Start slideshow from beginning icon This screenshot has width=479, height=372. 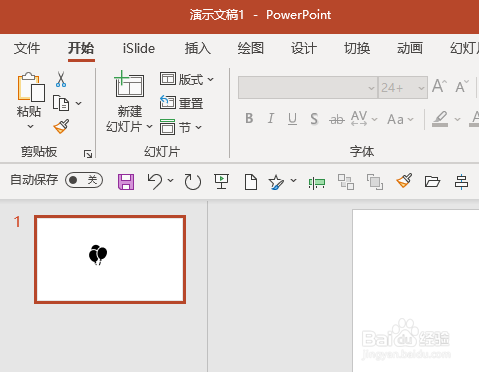point(221,182)
